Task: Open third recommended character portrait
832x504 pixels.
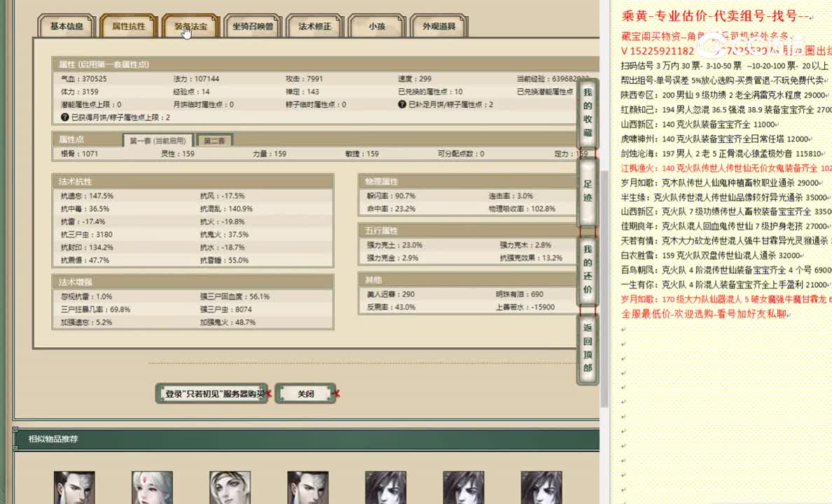Action: (x=230, y=487)
